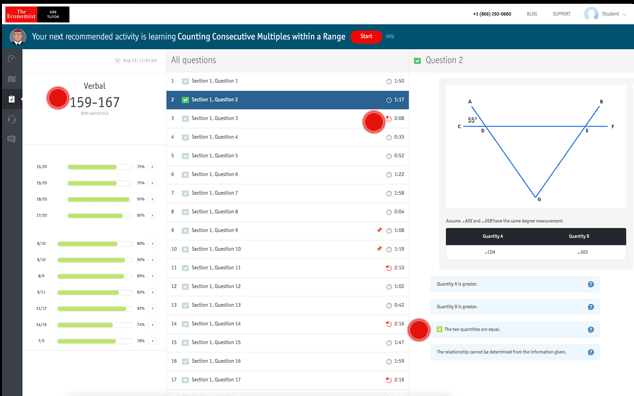Open help icon for 'The two quantities are equal'
The height and width of the screenshot is (396, 634).
591,330
